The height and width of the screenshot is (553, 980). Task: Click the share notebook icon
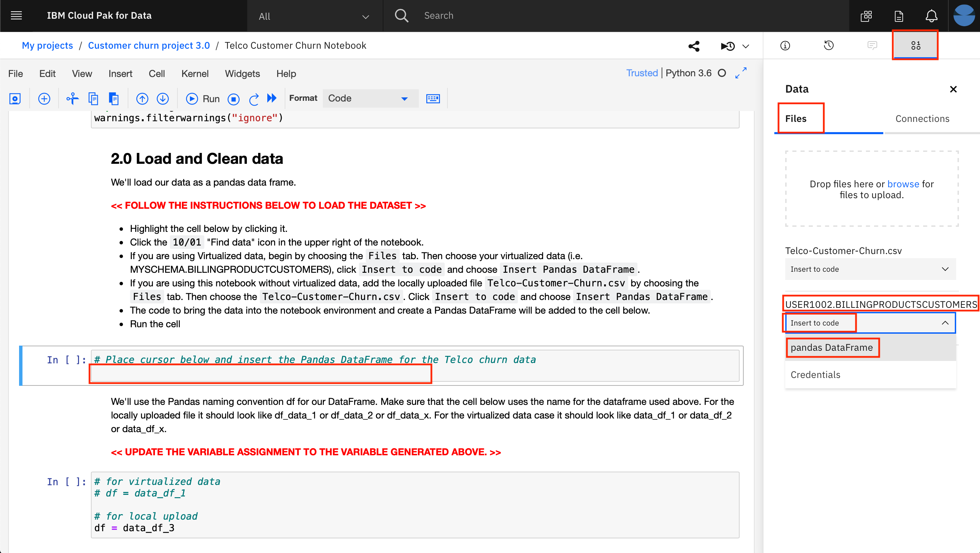[694, 46]
